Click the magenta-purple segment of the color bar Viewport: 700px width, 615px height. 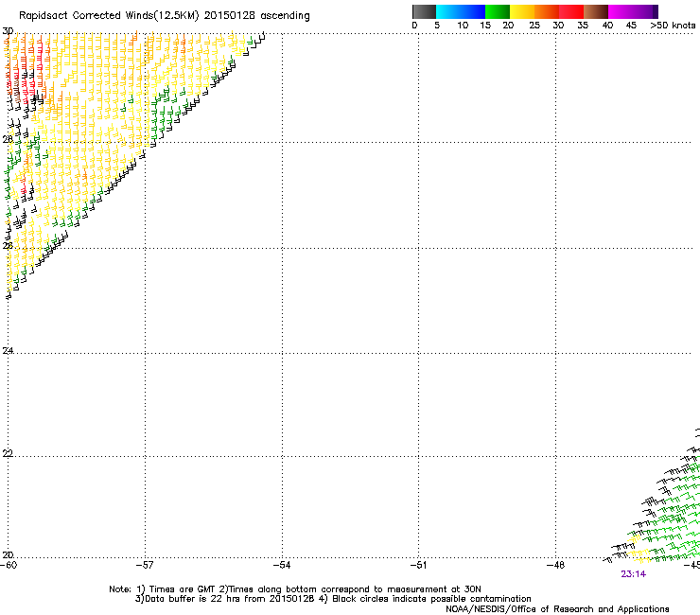pos(633,11)
